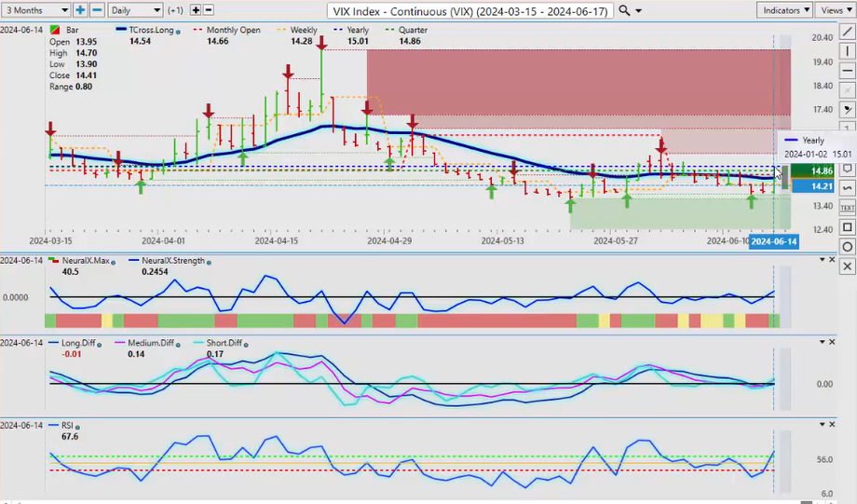Expand the arrow next to search magnifier

tap(638, 10)
